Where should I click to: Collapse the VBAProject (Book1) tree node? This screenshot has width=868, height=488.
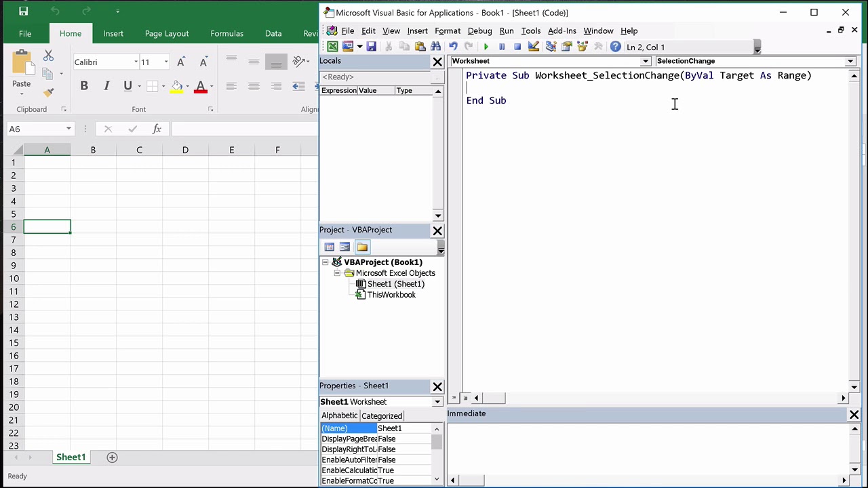[325, 262]
